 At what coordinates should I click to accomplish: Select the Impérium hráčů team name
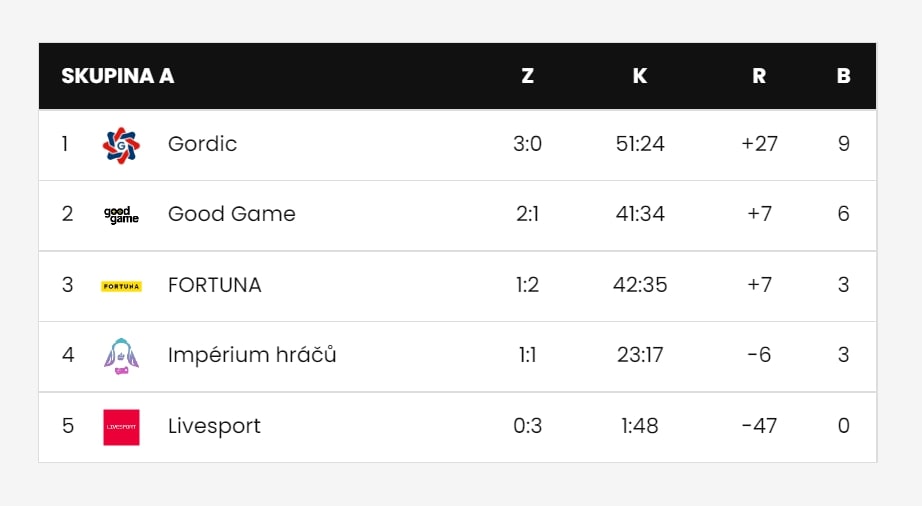pos(252,355)
